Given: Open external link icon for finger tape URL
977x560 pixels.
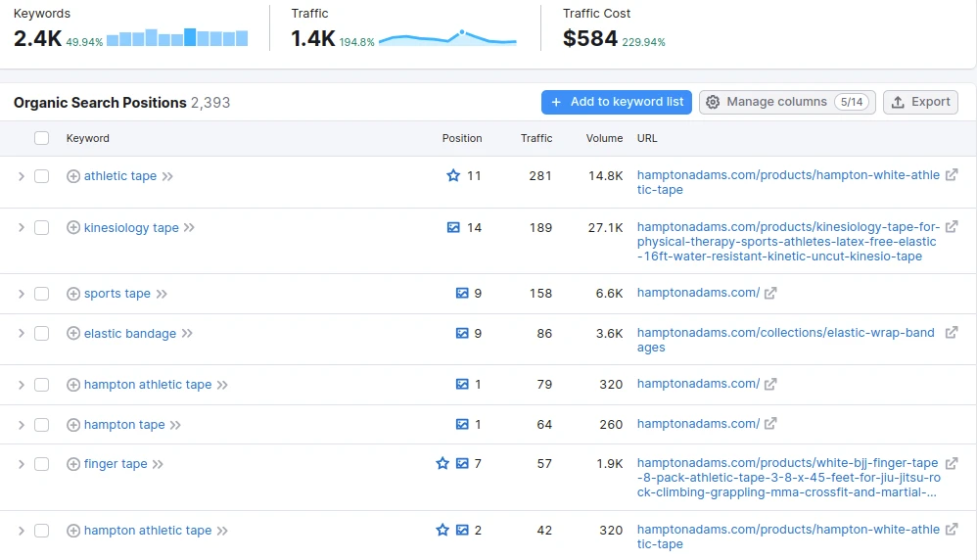Looking at the screenshot, I should tap(952, 463).
